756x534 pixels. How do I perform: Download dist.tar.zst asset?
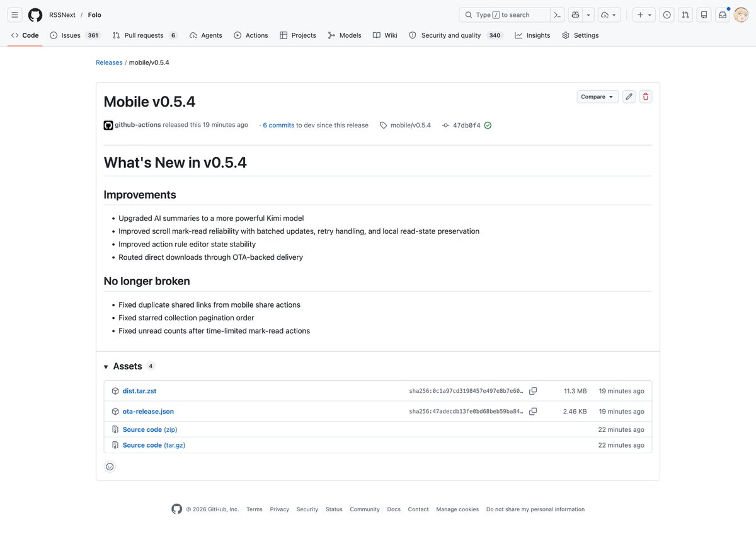[x=139, y=391]
